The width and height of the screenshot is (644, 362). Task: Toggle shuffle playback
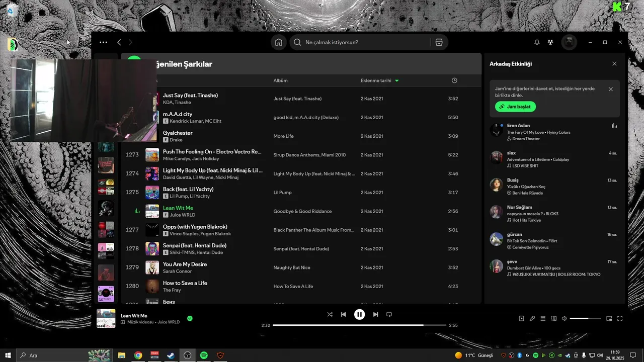(330, 314)
